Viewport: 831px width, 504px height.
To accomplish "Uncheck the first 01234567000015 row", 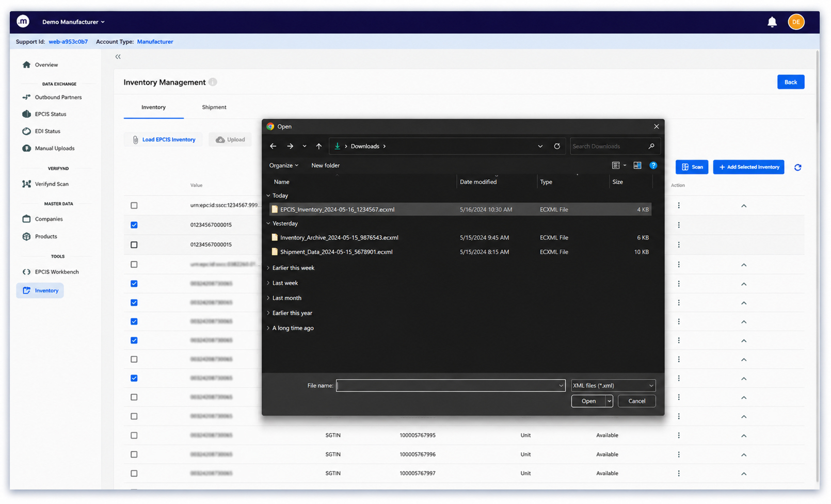I will (x=134, y=225).
